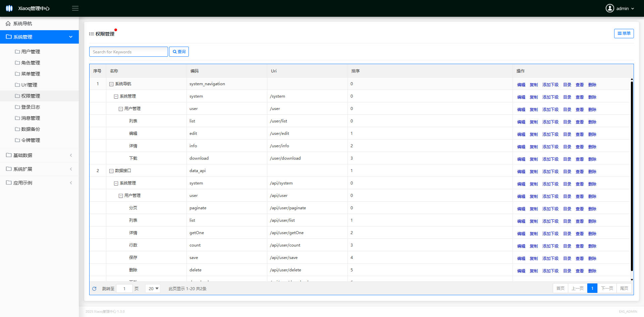Click the table refresh icon in footer
This screenshot has height=317, width=644.
pos(94,288)
